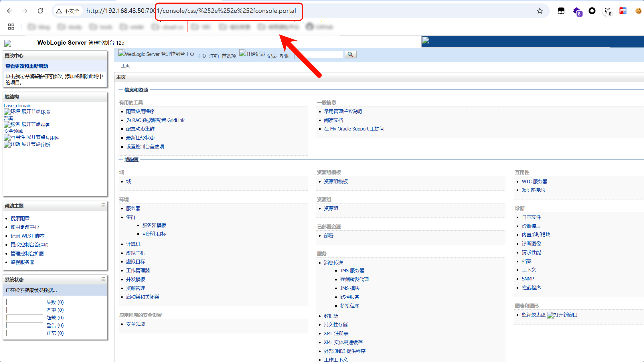Open the JMS 服务器 link
This screenshot has width=644, height=362.
click(x=352, y=270)
